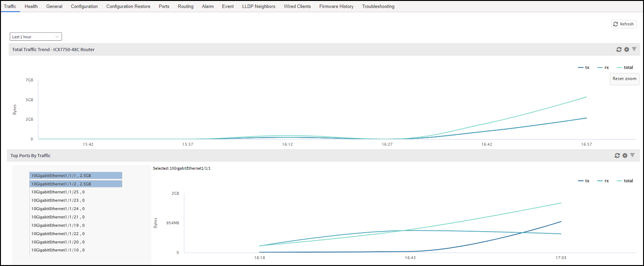This screenshot has height=266, width=644.
Task: Select port 10GigabitEthernet1/1/1 bar
Action: (x=76, y=176)
